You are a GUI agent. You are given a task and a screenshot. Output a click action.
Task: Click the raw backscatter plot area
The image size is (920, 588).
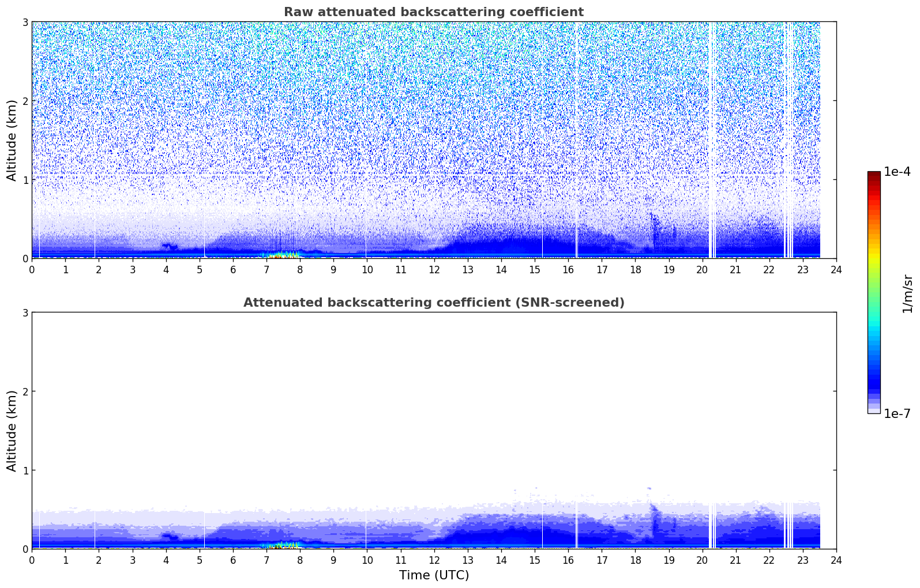click(434, 140)
